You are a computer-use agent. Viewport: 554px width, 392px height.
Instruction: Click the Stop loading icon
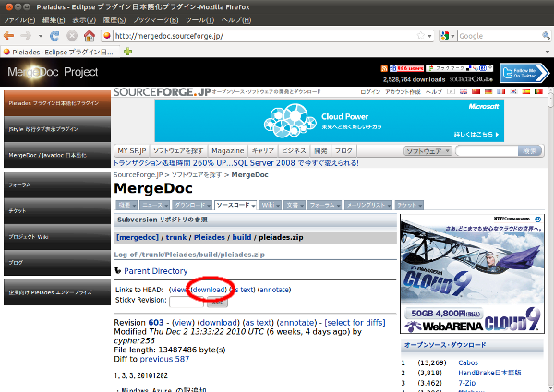tap(72, 36)
